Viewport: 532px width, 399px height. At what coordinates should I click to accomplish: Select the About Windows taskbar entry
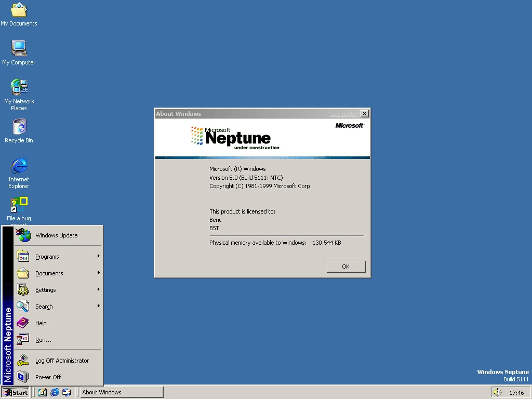pyautogui.click(x=121, y=392)
